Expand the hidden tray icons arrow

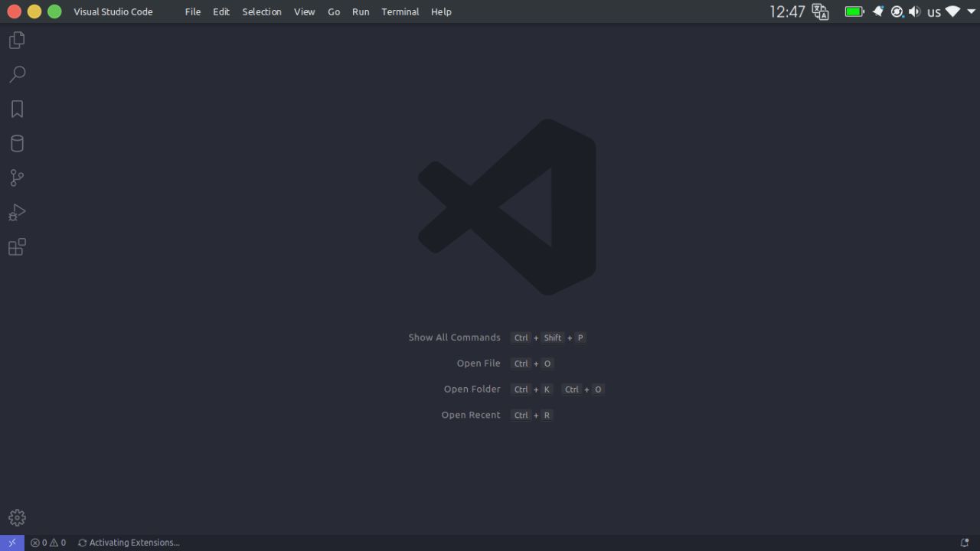(x=972, y=11)
